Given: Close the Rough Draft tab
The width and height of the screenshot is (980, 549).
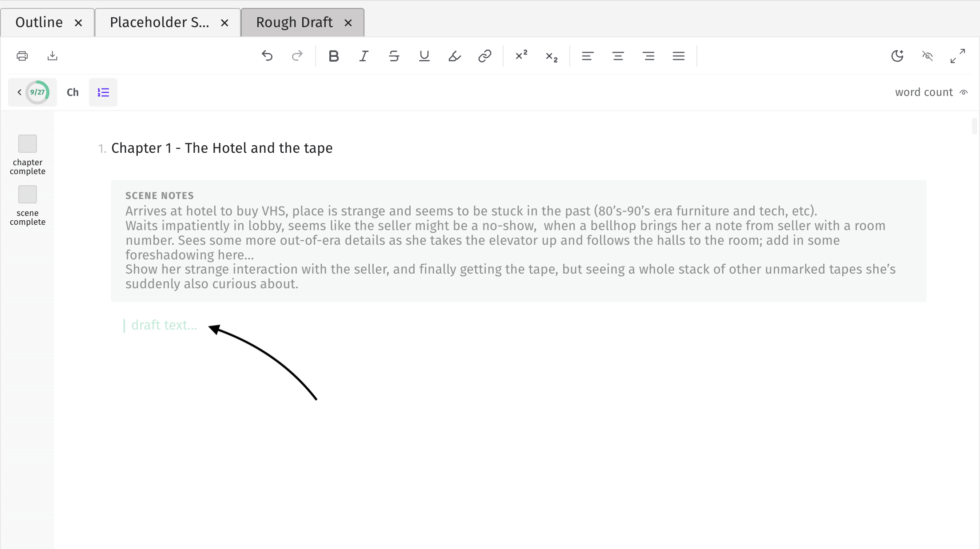Looking at the screenshot, I should click(x=348, y=23).
